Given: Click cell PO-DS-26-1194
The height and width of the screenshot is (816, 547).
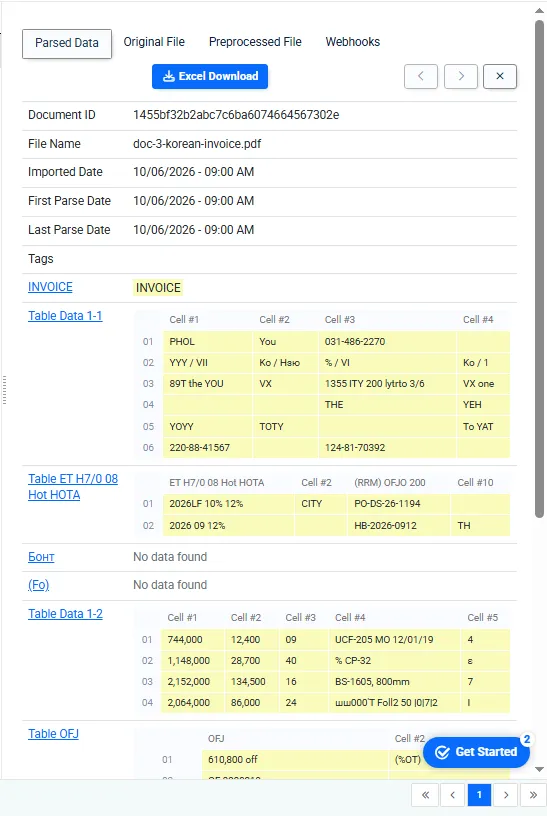Looking at the screenshot, I should [x=399, y=504].
